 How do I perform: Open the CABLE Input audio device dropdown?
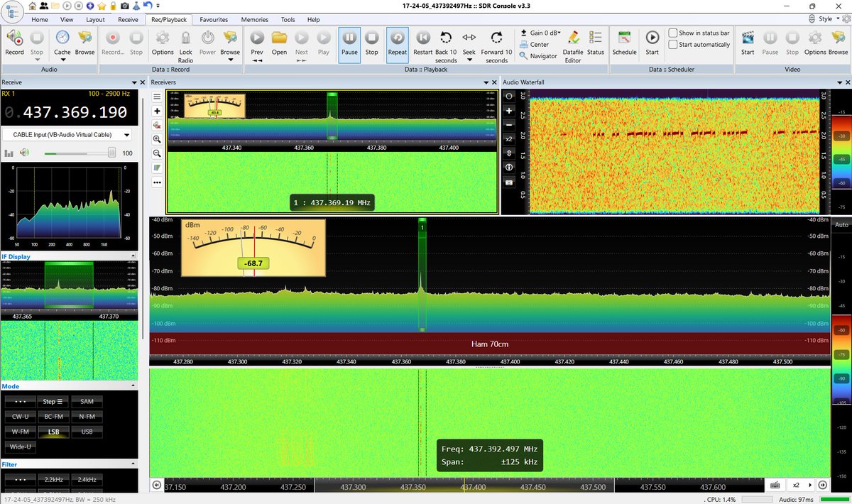(x=67, y=135)
